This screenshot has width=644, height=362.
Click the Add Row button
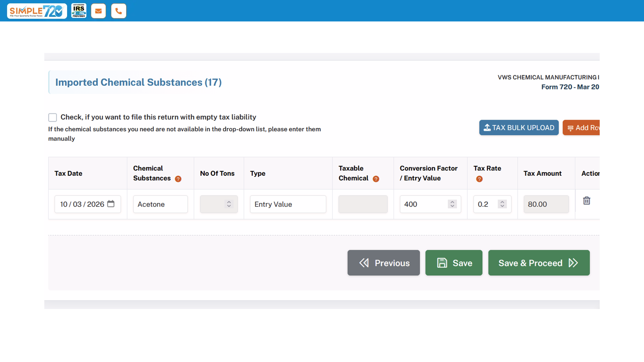coord(581,128)
